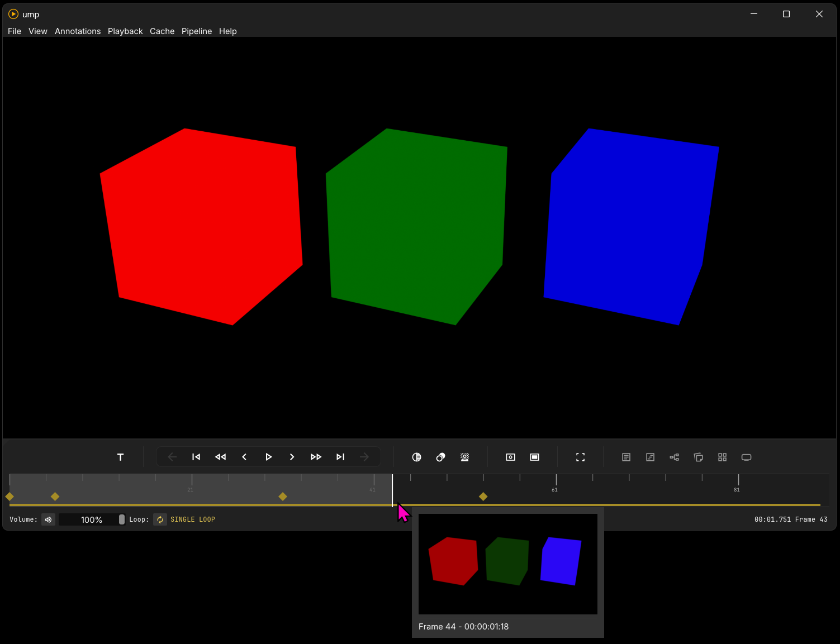The width and height of the screenshot is (840, 644).
Task: Select the text annotation T tool
Action: [x=120, y=457]
